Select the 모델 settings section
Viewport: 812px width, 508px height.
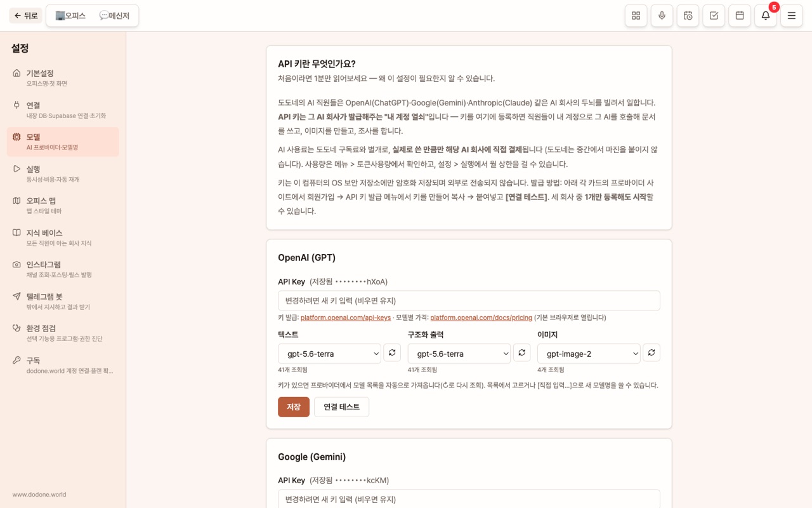(x=63, y=142)
